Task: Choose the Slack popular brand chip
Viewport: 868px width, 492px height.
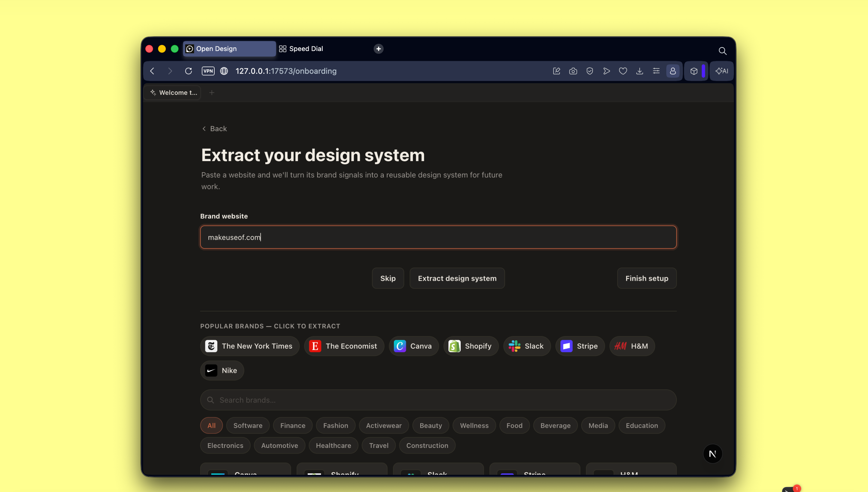Action: (527, 346)
